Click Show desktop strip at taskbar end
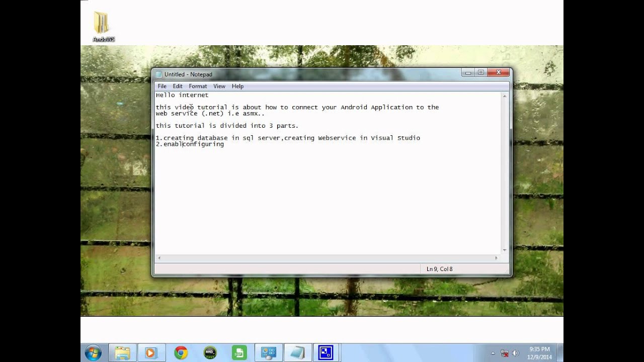Screen dimensions: 644x362 [560, 353]
